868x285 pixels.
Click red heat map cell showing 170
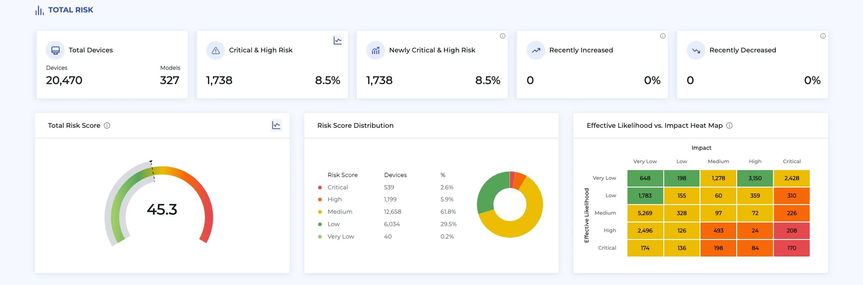791,248
